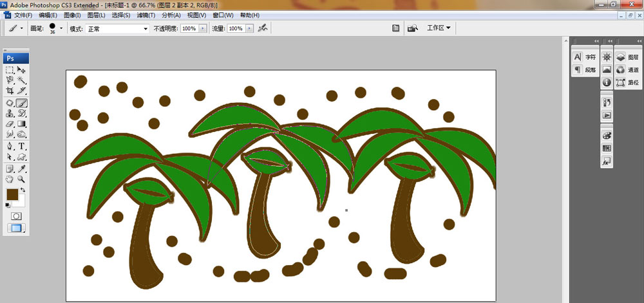This screenshot has width=644, height=303.
Task: Enable the airbrush option in options bar
Action: click(x=262, y=28)
